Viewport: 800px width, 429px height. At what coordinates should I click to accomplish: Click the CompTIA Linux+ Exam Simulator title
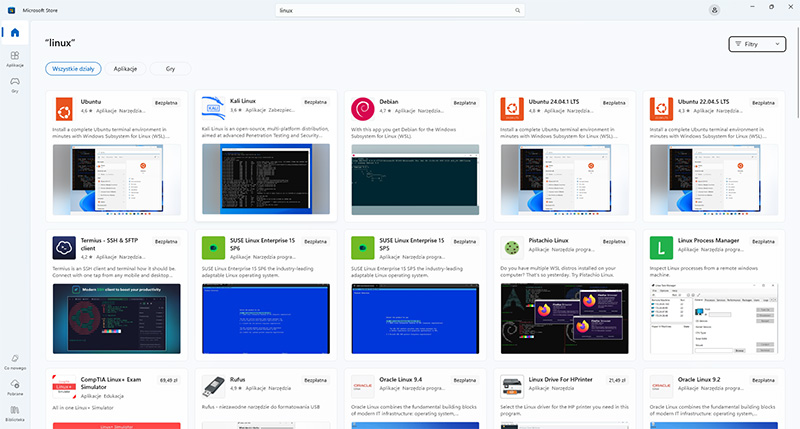click(111, 383)
